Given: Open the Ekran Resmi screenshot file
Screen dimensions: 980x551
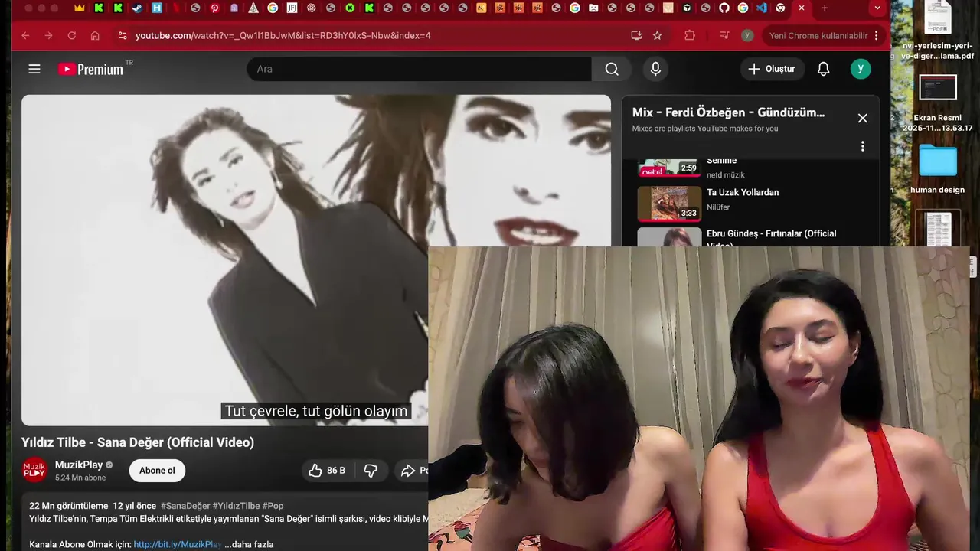Looking at the screenshot, I should point(938,103).
